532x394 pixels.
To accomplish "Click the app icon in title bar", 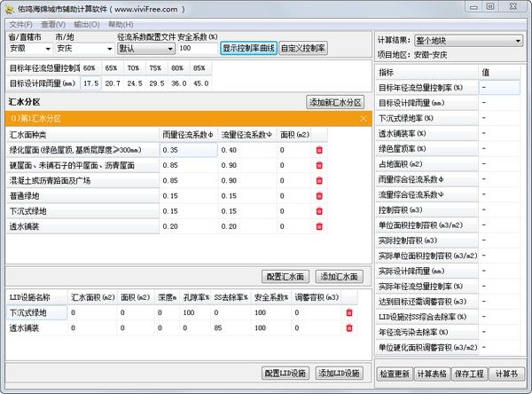I will coord(10,9).
